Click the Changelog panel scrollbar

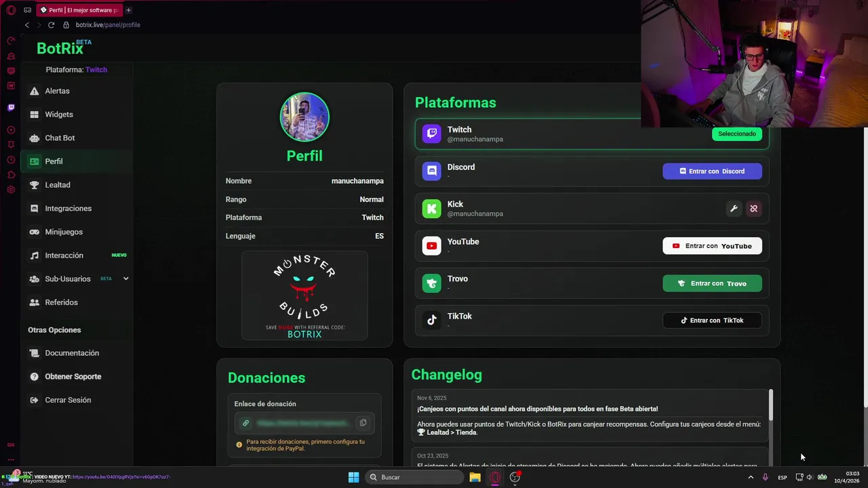click(x=771, y=405)
